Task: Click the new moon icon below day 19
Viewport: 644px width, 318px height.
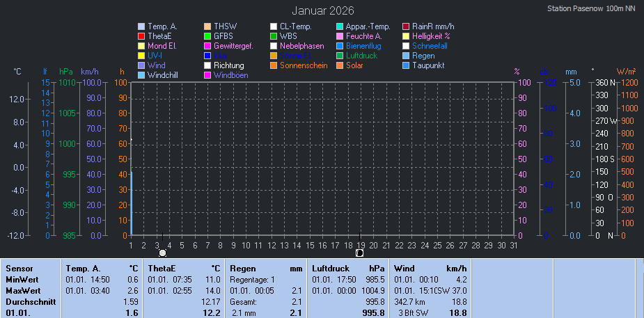Action: (x=359, y=253)
